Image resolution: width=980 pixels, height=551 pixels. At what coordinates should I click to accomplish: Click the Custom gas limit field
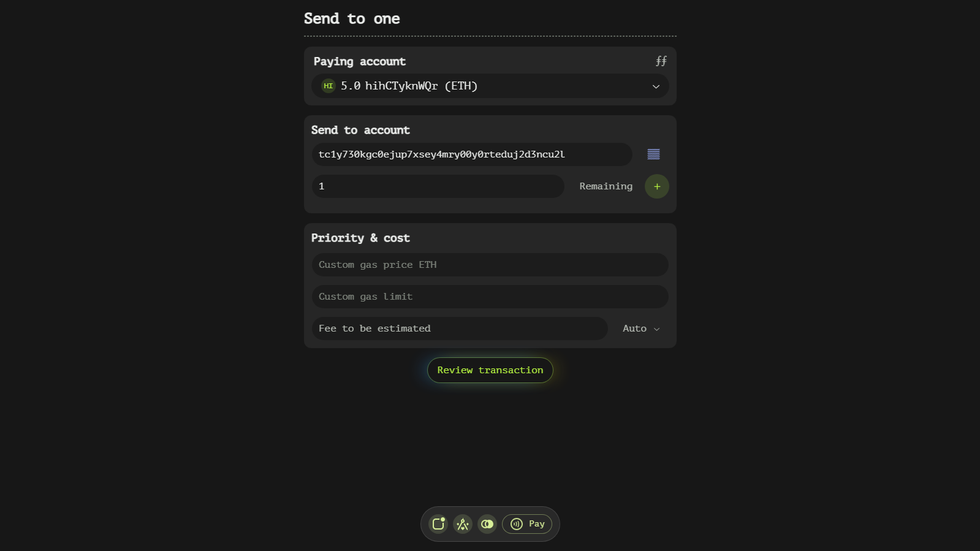[x=490, y=297]
